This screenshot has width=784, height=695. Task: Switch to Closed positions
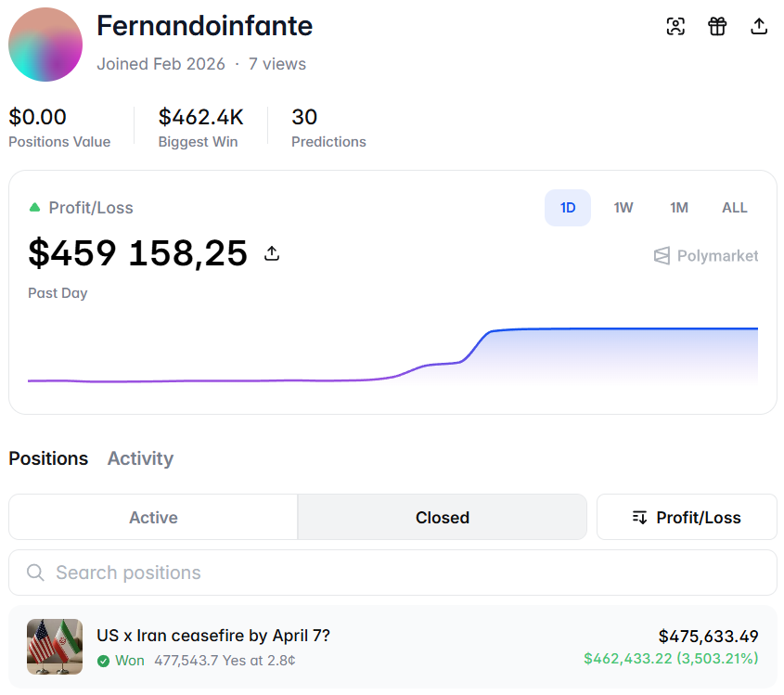(x=442, y=517)
